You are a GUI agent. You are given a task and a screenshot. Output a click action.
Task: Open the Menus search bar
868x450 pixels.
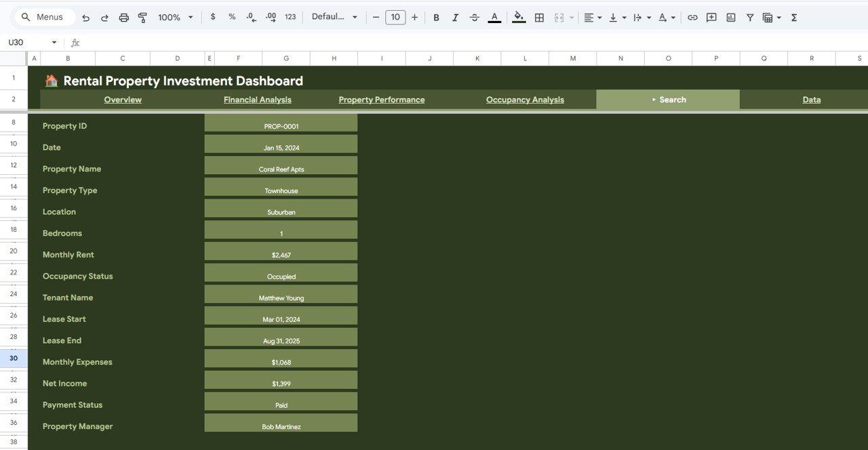tap(43, 17)
